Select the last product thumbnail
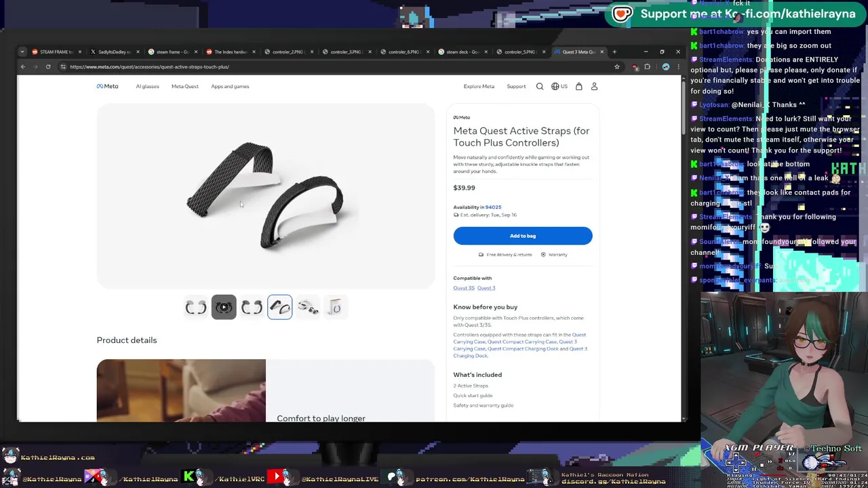Image resolution: width=868 pixels, height=488 pixels. click(x=335, y=308)
